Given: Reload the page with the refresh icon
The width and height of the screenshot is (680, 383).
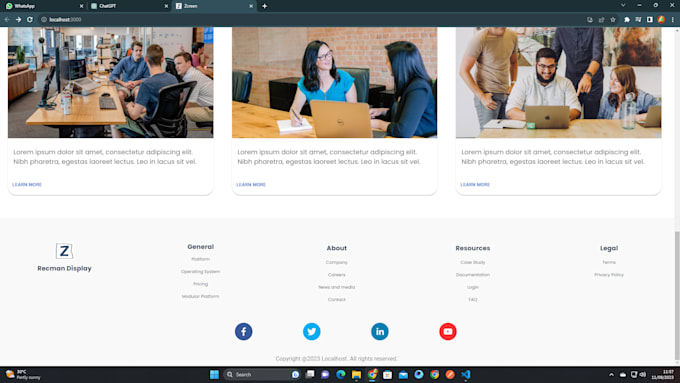Looking at the screenshot, I should 30,20.
